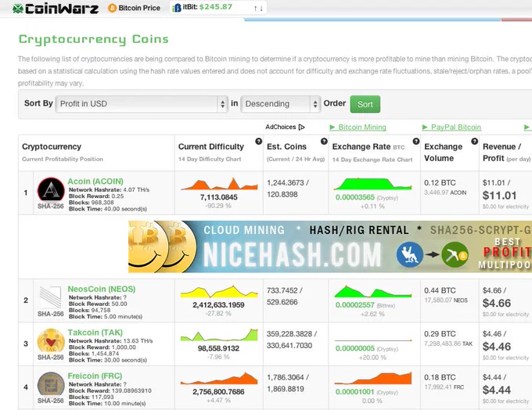
Task: Click the itBit exchange icon
Action: pos(177,8)
